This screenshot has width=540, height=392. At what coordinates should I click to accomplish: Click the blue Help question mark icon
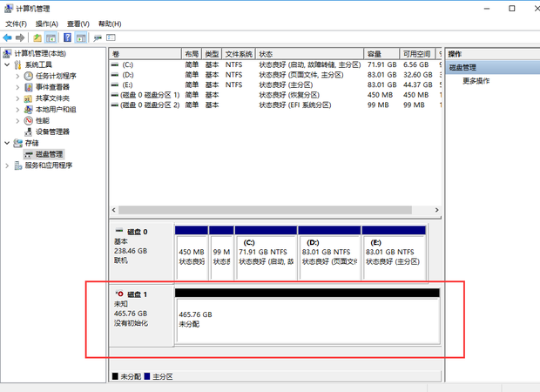click(x=67, y=38)
